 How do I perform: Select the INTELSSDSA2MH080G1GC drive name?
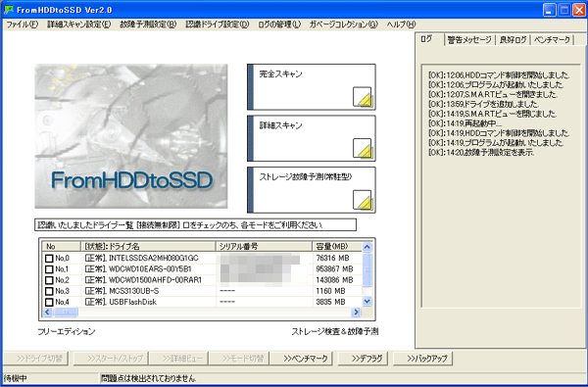154,259
